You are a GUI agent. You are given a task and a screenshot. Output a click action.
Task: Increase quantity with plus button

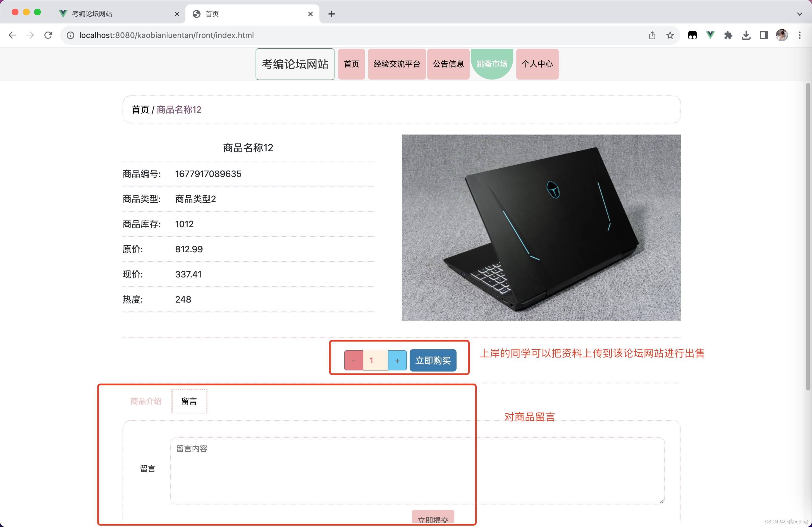click(x=397, y=360)
